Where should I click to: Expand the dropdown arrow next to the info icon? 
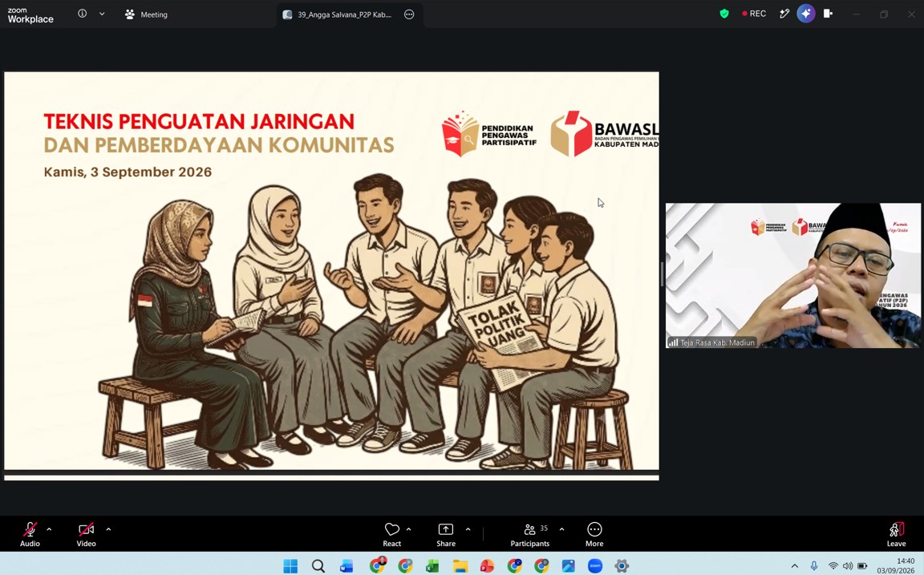(x=102, y=14)
